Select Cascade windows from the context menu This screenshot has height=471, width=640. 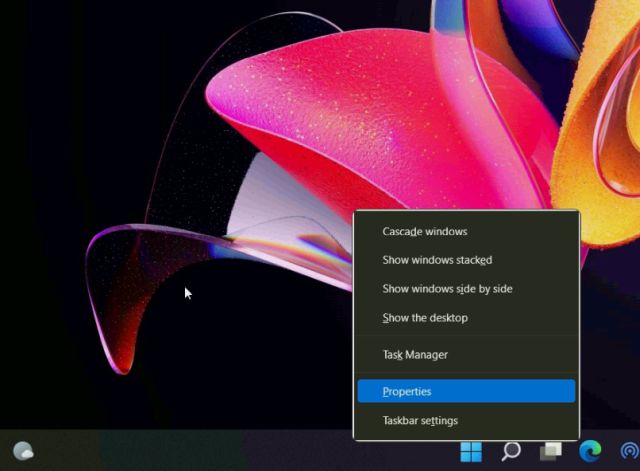click(x=424, y=231)
